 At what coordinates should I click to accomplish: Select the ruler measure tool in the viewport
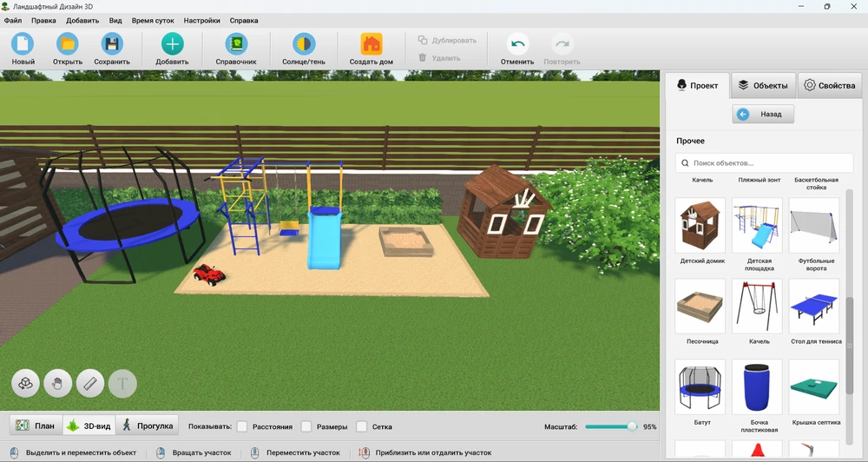(x=90, y=383)
